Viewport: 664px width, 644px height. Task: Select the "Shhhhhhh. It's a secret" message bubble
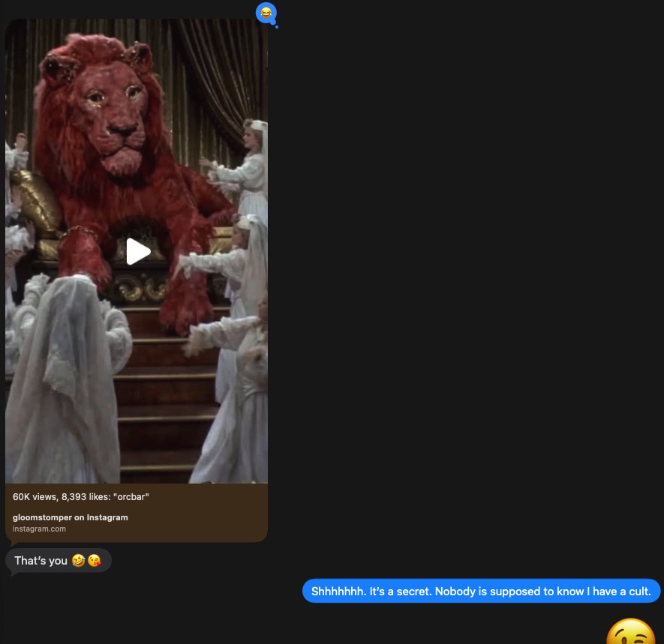[481, 591]
